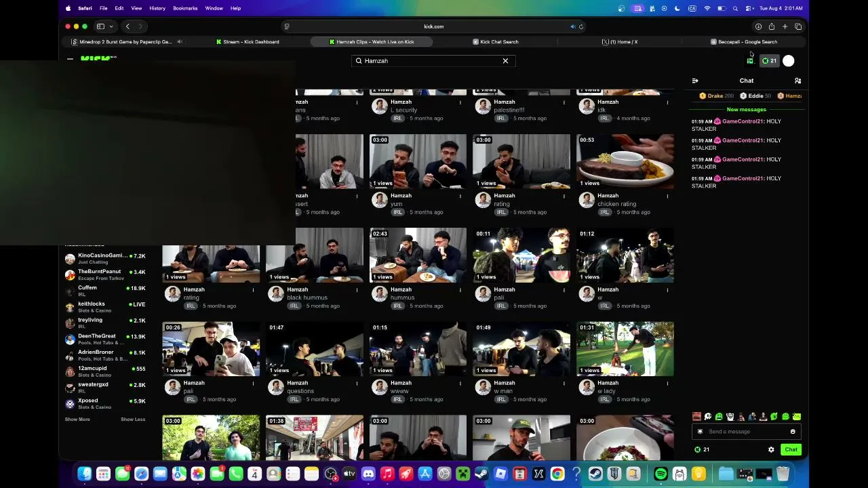Open Wi-Fi status menu
Image resolution: width=868 pixels, height=488 pixels.
707,8
